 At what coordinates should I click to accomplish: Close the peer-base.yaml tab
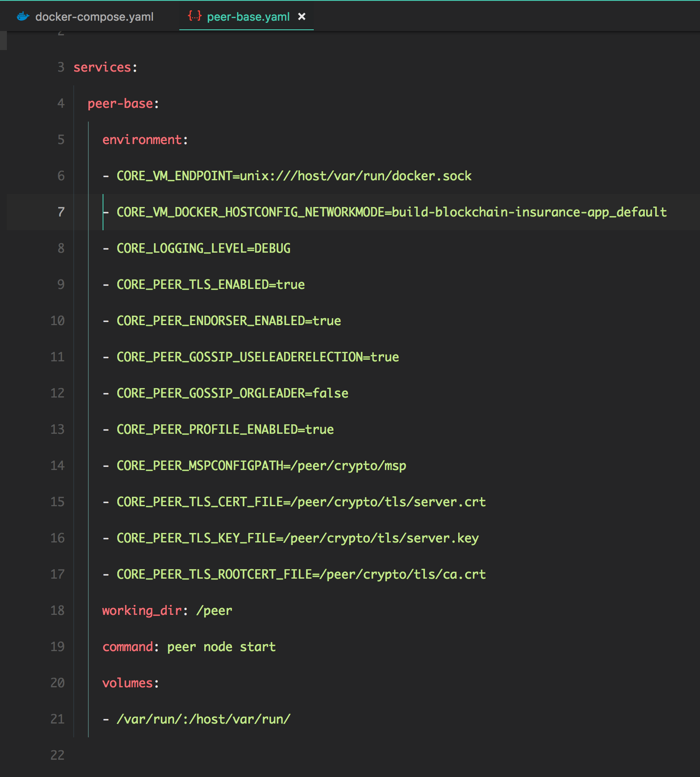[x=302, y=16]
